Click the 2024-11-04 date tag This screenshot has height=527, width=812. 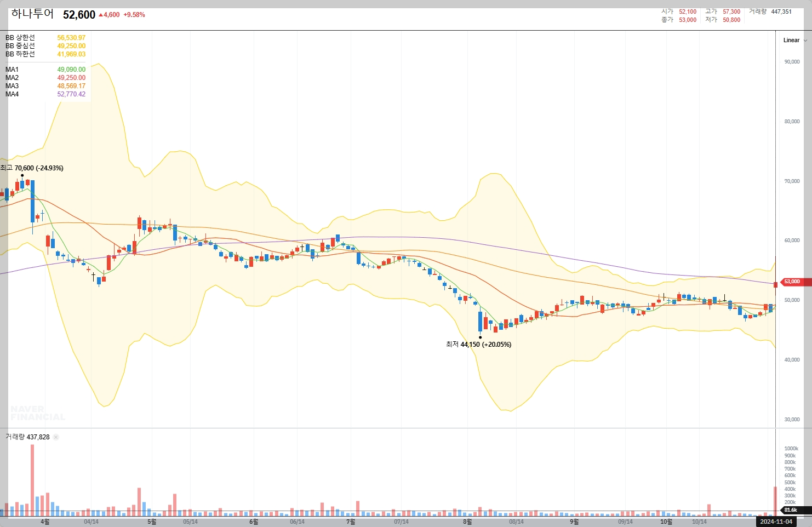[776, 522]
